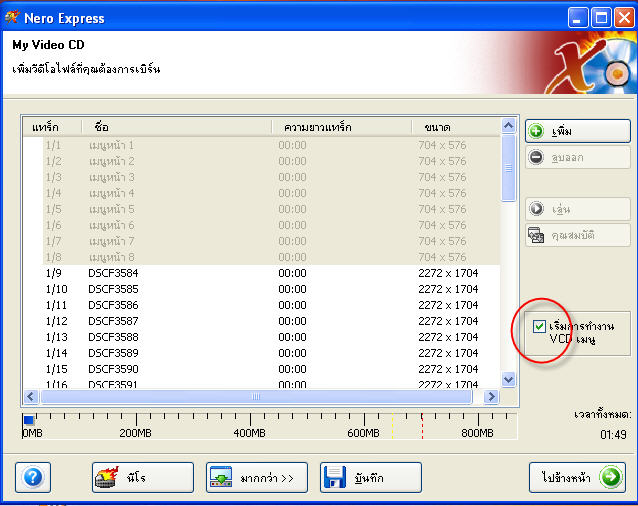Click the เล่น (Play) button
The width and height of the screenshot is (638, 506).
tap(578, 209)
